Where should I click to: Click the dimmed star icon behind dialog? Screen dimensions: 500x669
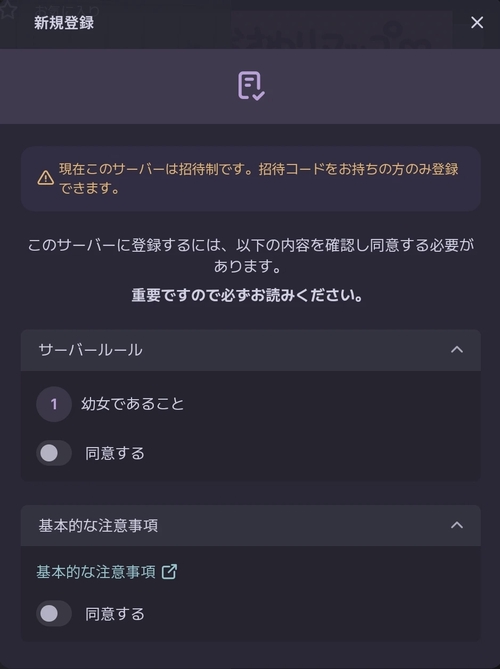pos(7,10)
